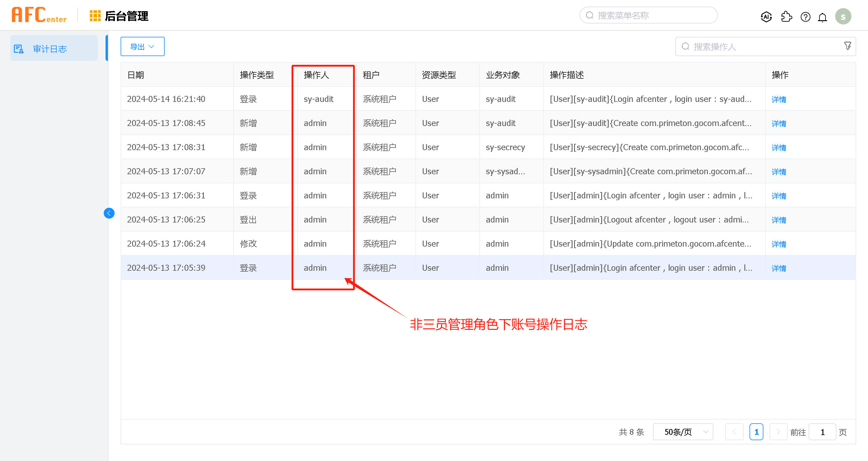The width and height of the screenshot is (868, 461).
Task: Click page number 1 button
Action: pos(756,432)
